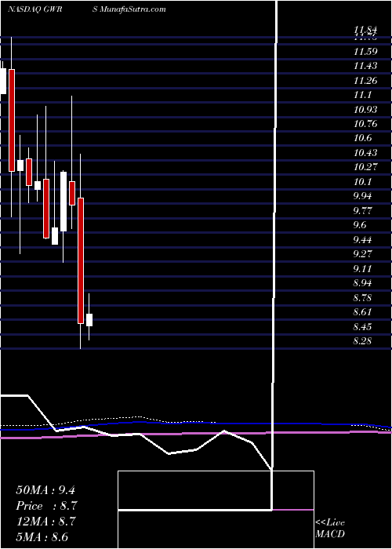Viewport: 392px width, 549px height.
Task: Click the 50MA : 9.4 readout
Action: pyautogui.click(x=45, y=490)
